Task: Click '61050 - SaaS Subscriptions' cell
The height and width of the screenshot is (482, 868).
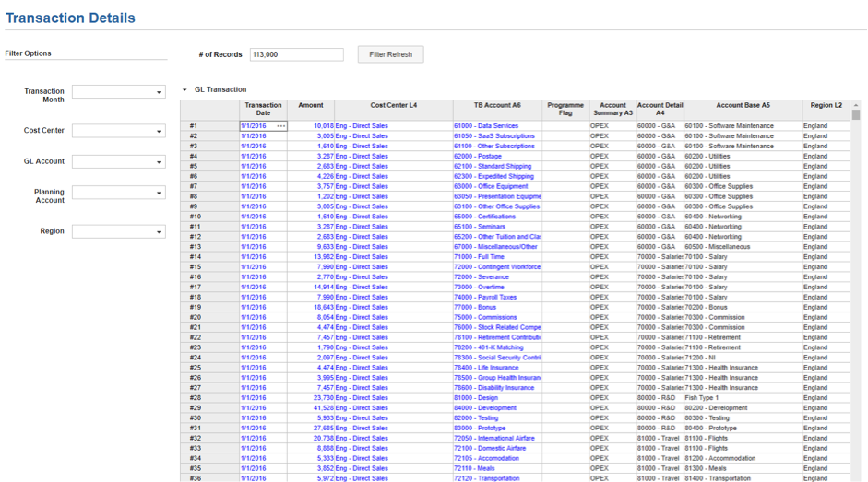Action: 497,136
